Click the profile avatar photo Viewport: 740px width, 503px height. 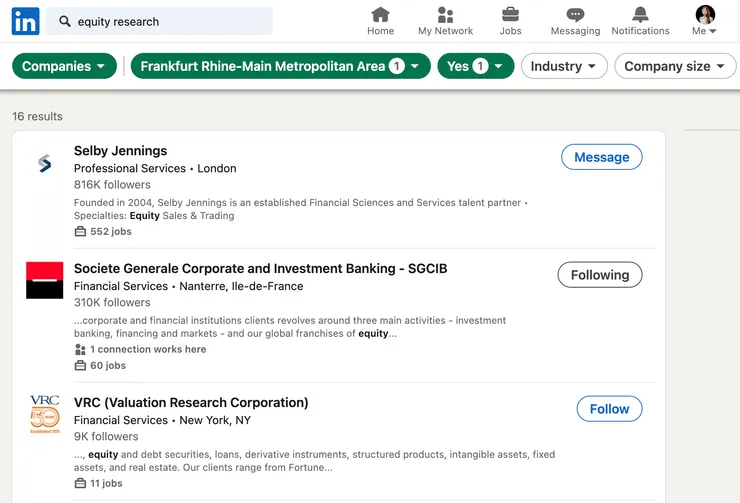click(705, 15)
